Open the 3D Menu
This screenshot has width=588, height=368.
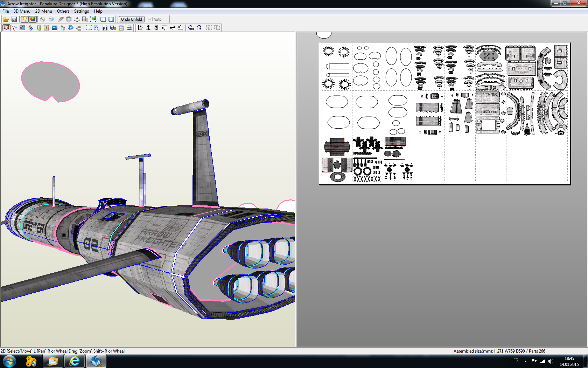coord(22,11)
